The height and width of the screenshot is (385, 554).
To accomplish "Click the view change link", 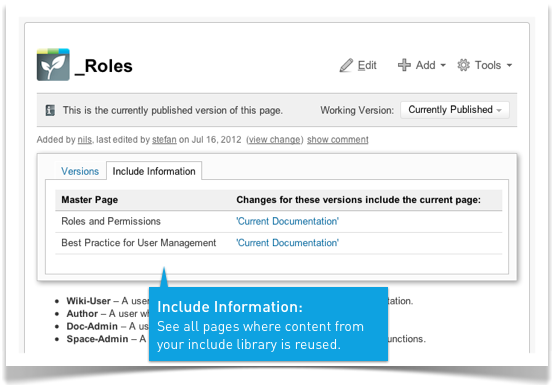I will tap(275, 140).
